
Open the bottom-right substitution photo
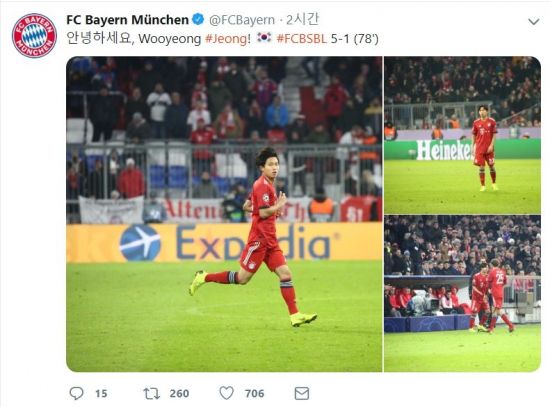pos(462,294)
